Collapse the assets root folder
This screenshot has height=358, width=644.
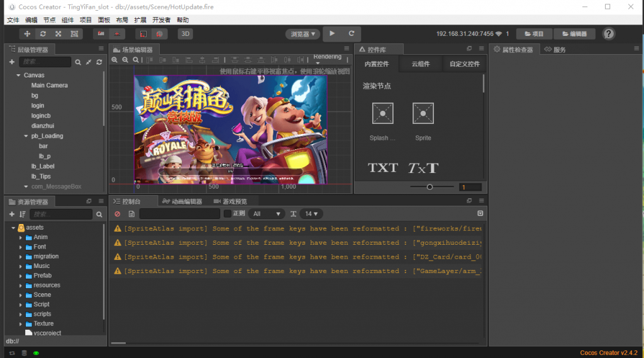(13, 228)
